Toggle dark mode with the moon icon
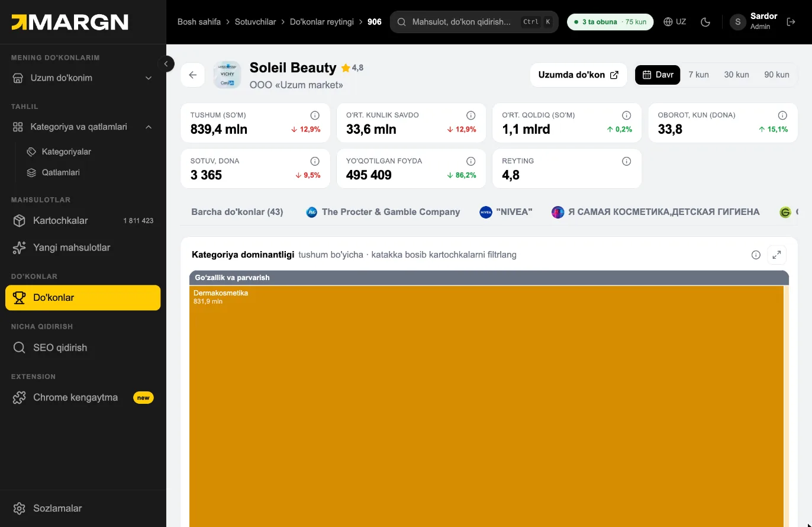 click(x=705, y=22)
